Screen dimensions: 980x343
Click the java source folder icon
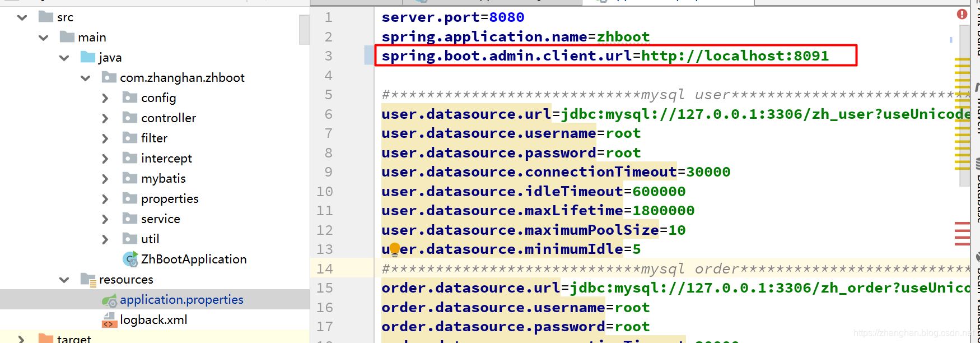[88, 57]
